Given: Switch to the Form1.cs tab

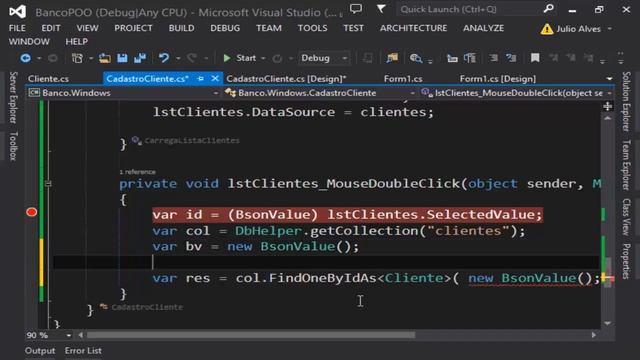Looking at the screenshot, I should point(403,79).
